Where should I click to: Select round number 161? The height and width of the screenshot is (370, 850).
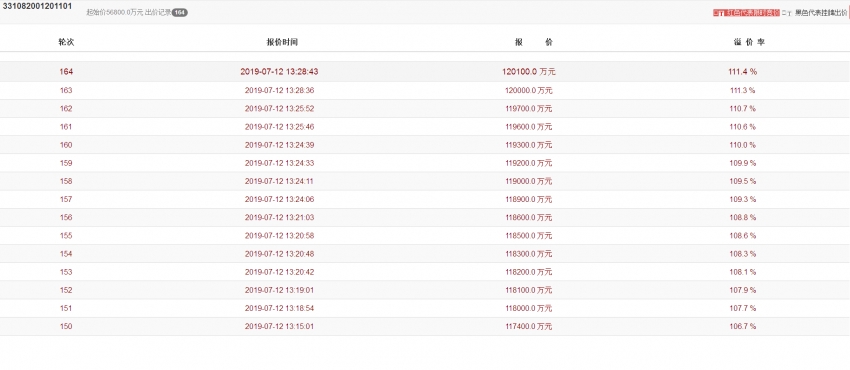pos(66,127)
